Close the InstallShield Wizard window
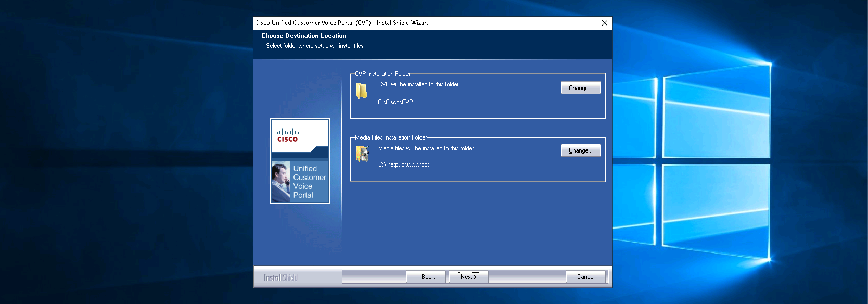Viewport: 868px width, 304px height. click(604, 23)
